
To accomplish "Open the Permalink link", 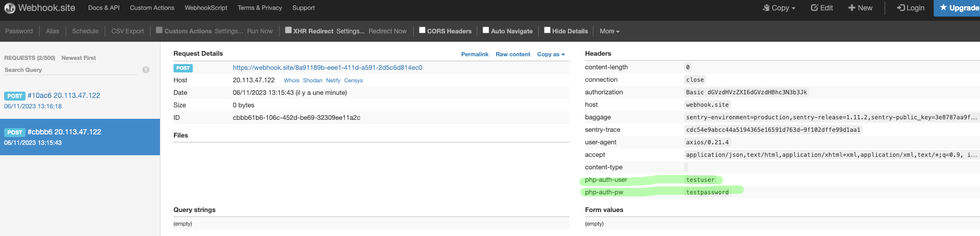I will [475, 54].
